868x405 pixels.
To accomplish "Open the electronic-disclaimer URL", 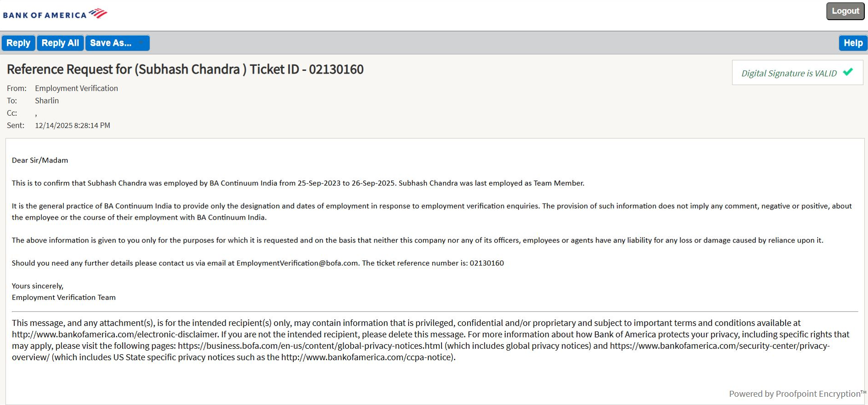I will coord(115,335).
